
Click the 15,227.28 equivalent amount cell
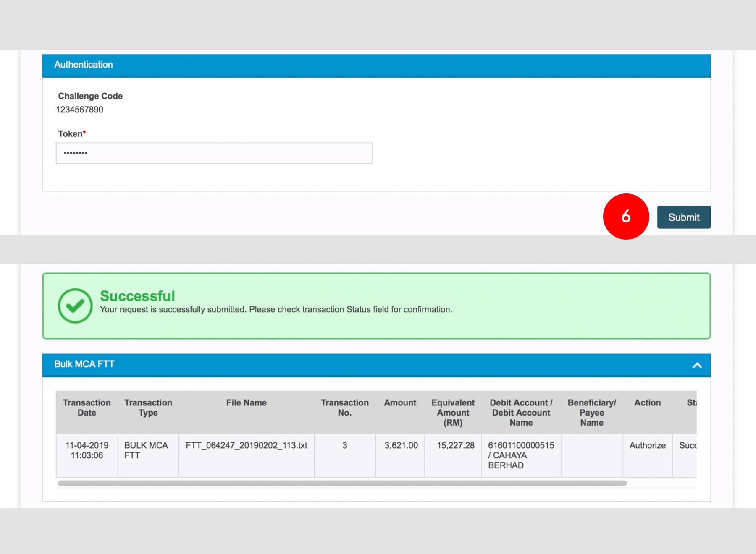pyautogui.click(x=455, y=445)
